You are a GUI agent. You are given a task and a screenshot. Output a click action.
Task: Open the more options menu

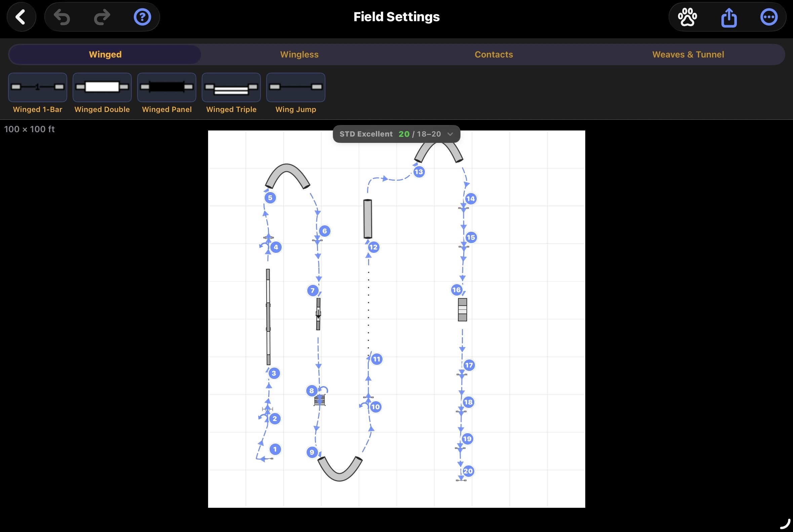(x=768, y=16)
